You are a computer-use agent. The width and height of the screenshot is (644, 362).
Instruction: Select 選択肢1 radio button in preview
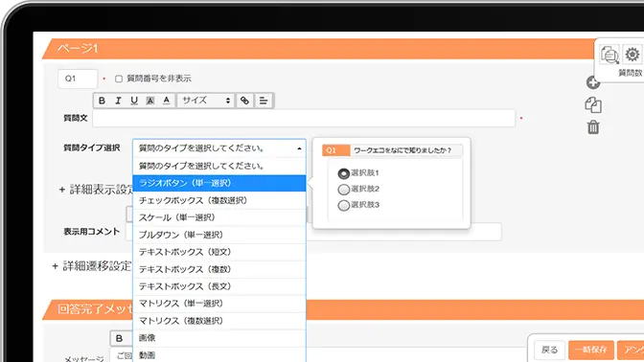(x=344, y=173)
